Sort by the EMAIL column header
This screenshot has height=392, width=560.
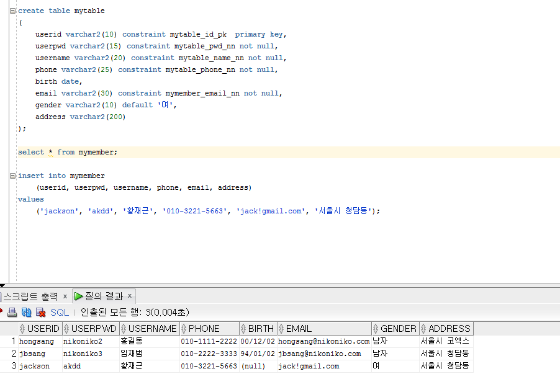tap(324, 329)
